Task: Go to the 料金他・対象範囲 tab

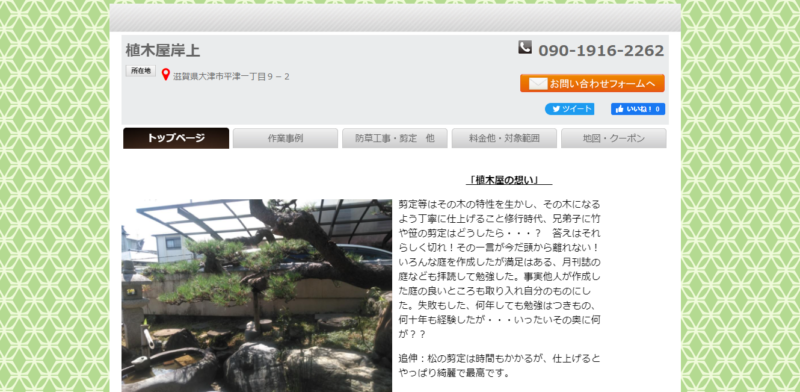Action: [x=504, y=138]
